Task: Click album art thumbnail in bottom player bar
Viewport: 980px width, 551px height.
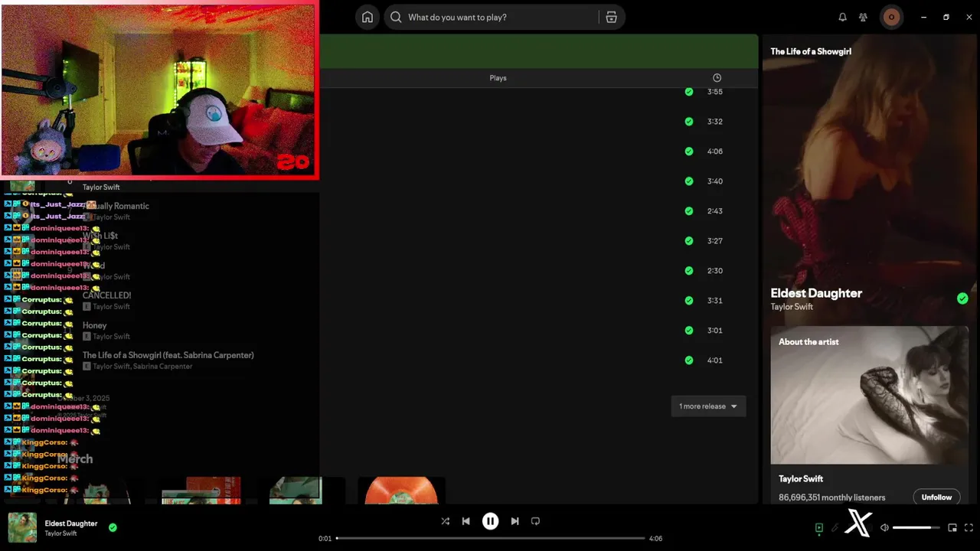Action: (x=22, y=528)
